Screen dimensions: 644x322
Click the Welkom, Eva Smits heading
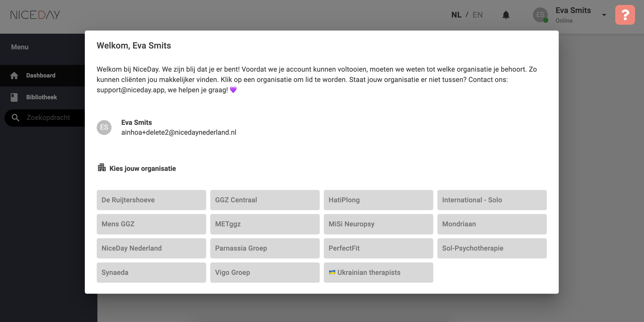click(134, 46)
